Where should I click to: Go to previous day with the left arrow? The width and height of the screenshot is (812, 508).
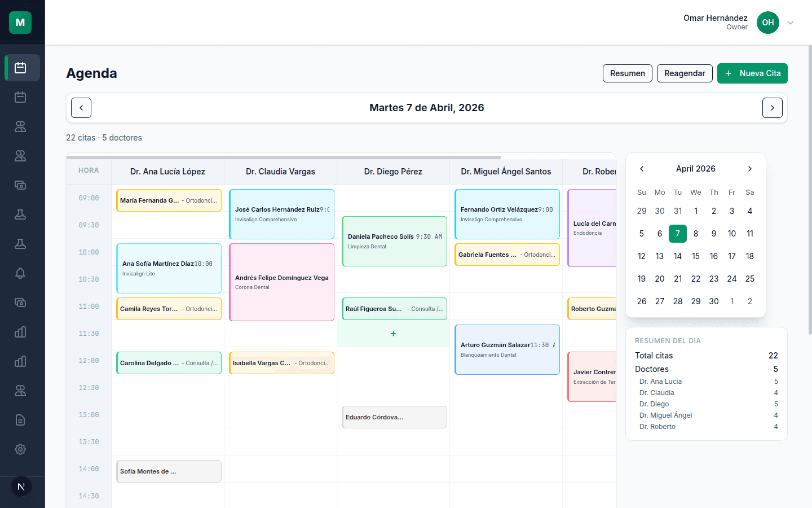pyautogui.click(x=81, y=108)
